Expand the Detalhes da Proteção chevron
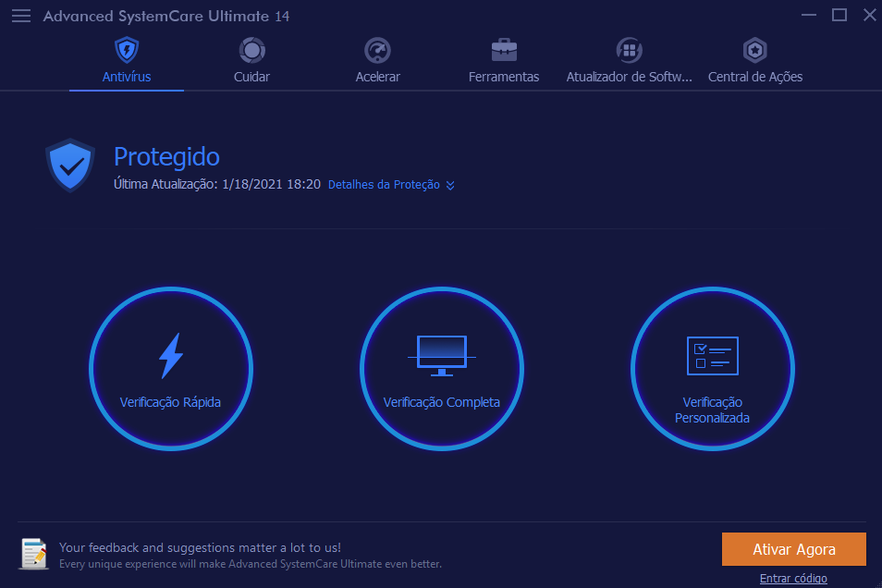 tap(450, 185)
